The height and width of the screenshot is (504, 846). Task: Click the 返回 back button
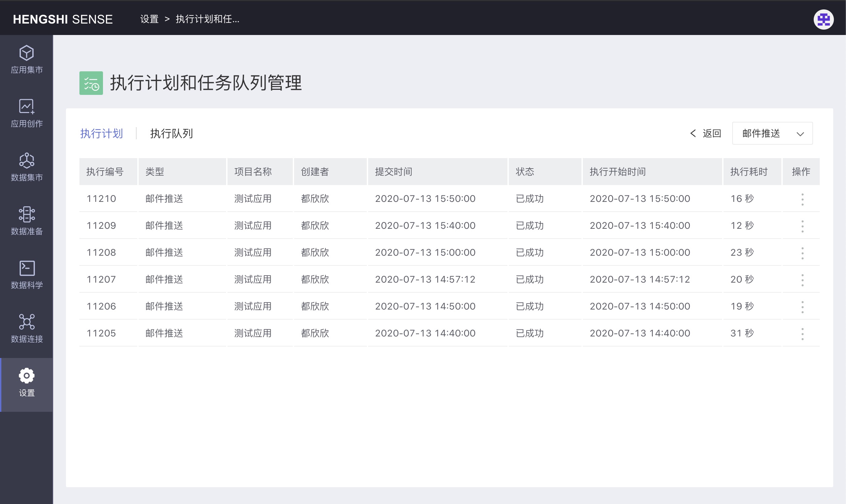click(x=705, y=134)
